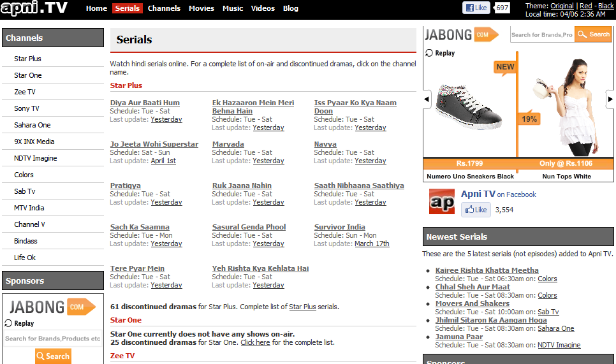Open Navya serial link

[325, 144]
